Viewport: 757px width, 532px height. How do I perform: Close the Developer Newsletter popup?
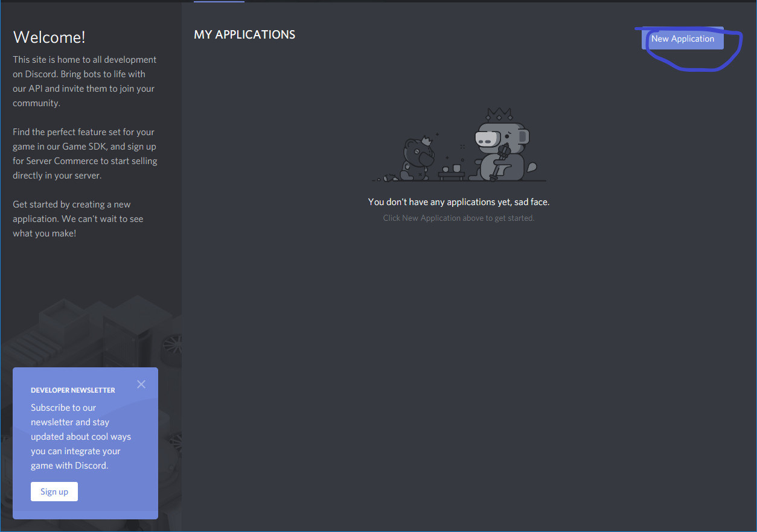(x=141, y=384)
